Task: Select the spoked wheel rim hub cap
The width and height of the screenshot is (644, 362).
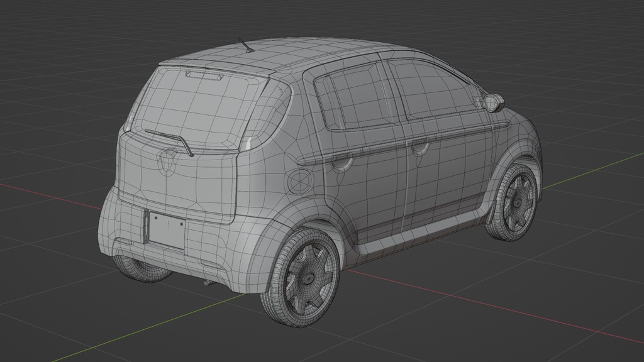Action: click(x=308, y=277)
